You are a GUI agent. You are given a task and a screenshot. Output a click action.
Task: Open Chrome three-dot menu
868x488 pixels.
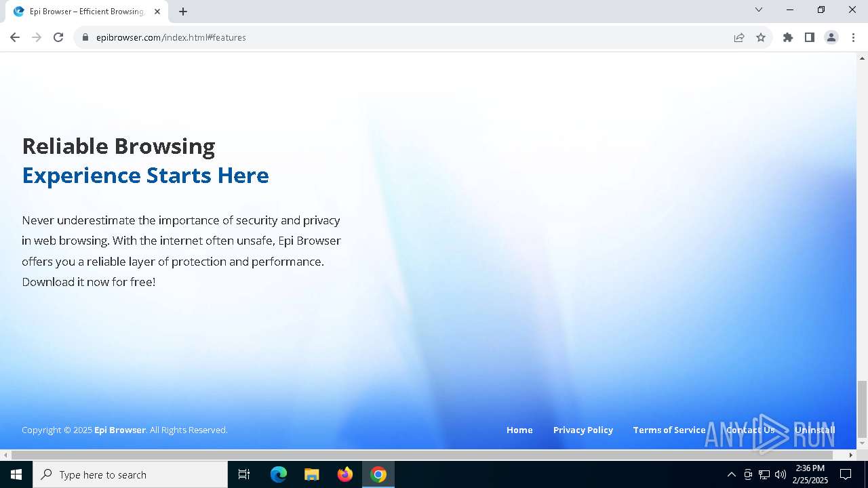[x=853, y=37]
